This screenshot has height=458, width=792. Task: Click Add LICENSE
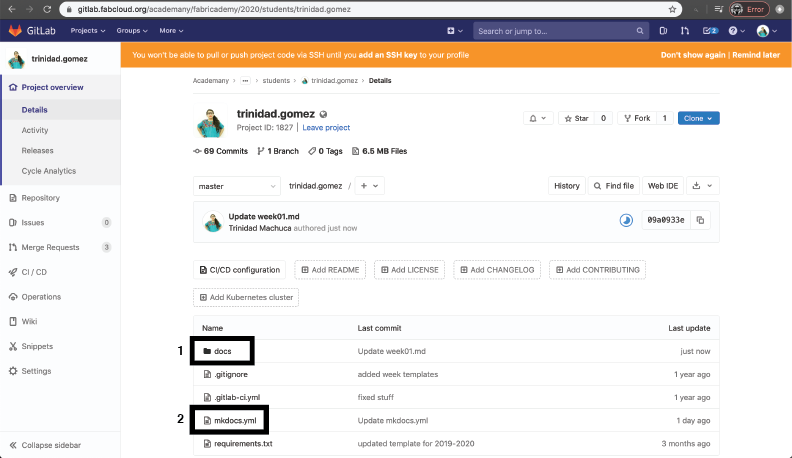tap(409, 270)
